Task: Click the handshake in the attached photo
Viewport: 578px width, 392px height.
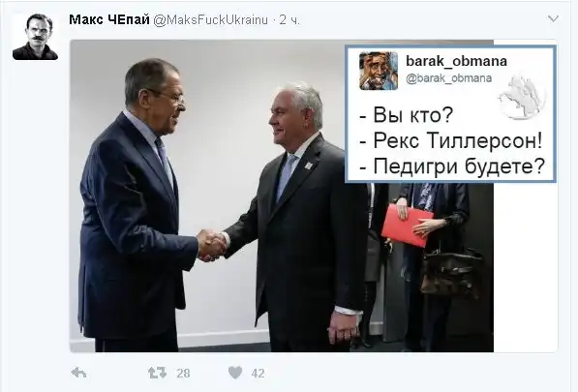Action: pyautogui.click(x=212, y=245)
